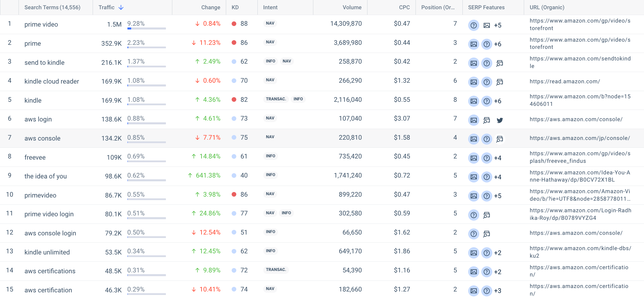Click the red KD dot for primevideo
This screenshot has height=299, width=644.
234,195
